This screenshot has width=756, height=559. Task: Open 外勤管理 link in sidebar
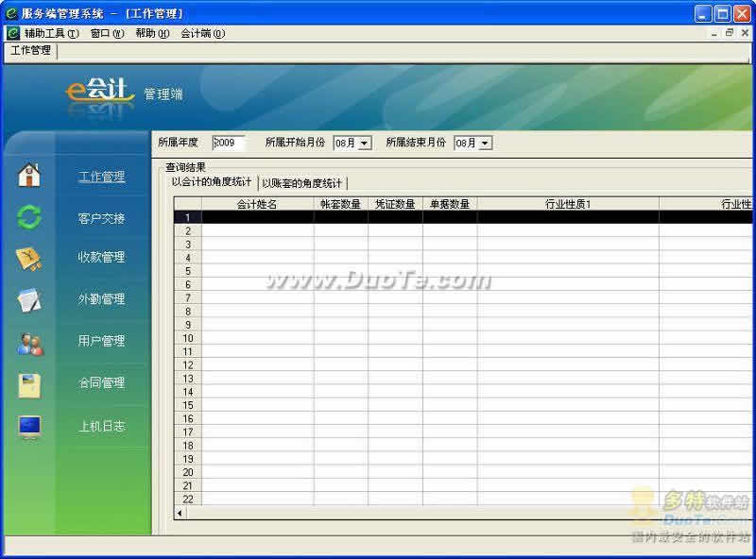click(x=102, y=299)
